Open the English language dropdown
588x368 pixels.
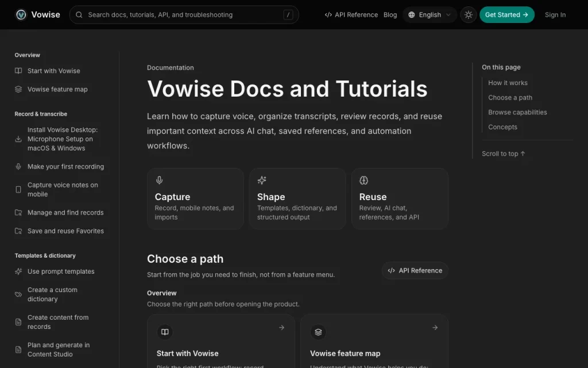[x=430, y=14]
